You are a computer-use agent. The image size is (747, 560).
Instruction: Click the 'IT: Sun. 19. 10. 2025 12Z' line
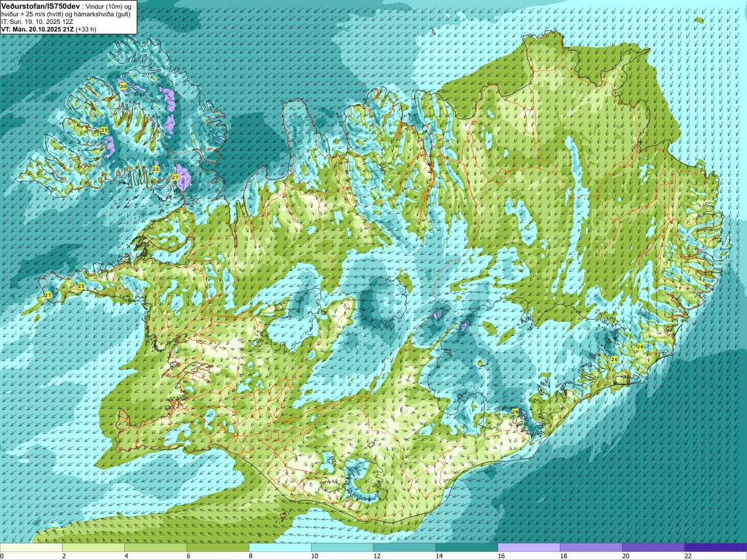37,21
